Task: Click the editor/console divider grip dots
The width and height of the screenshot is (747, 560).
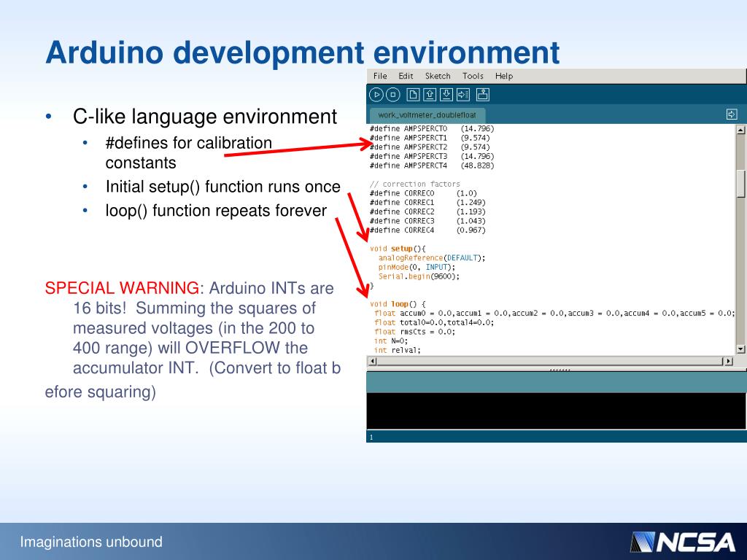Action: pos(560,370)
